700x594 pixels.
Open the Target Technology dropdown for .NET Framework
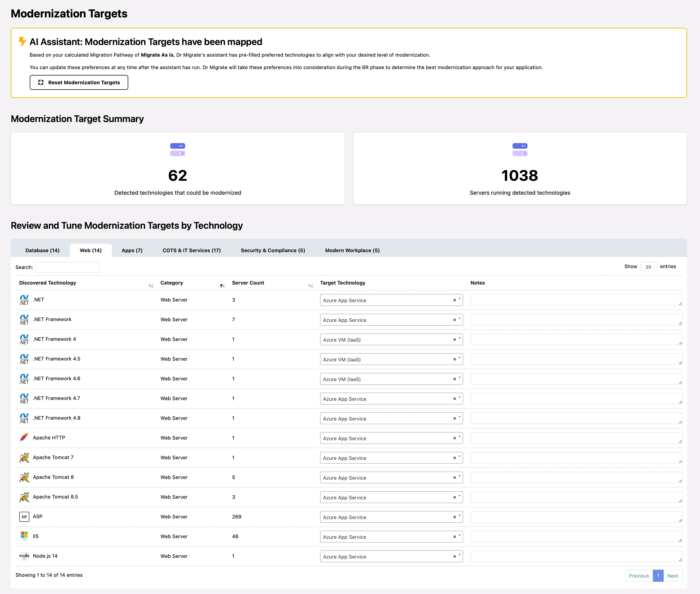[x=392, y=320]
